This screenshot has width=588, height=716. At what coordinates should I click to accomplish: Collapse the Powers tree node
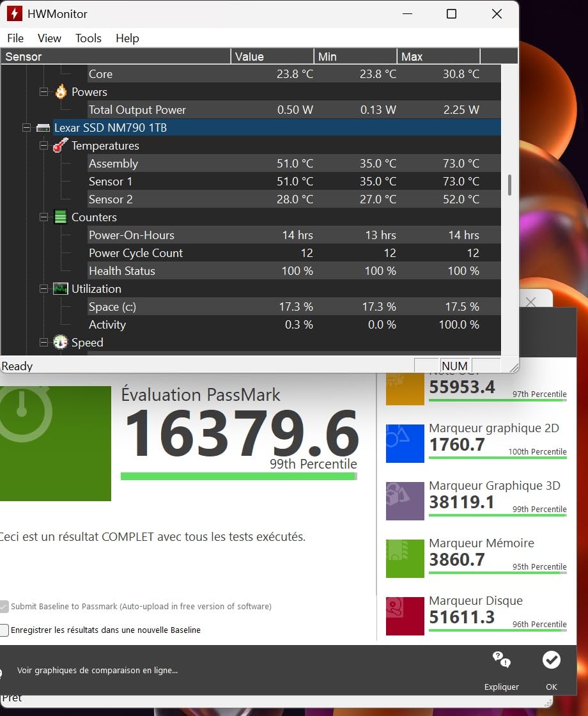(44, 92)
